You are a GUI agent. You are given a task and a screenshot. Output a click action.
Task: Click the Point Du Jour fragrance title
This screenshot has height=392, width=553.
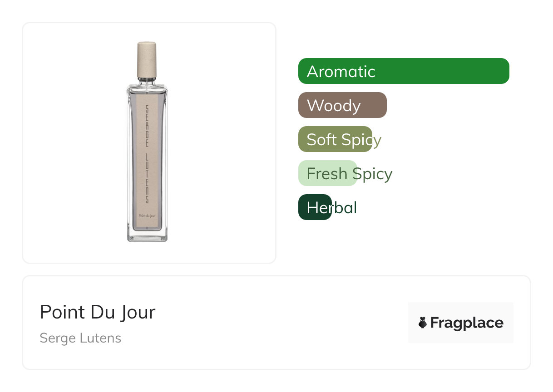(x=98, y=313)
